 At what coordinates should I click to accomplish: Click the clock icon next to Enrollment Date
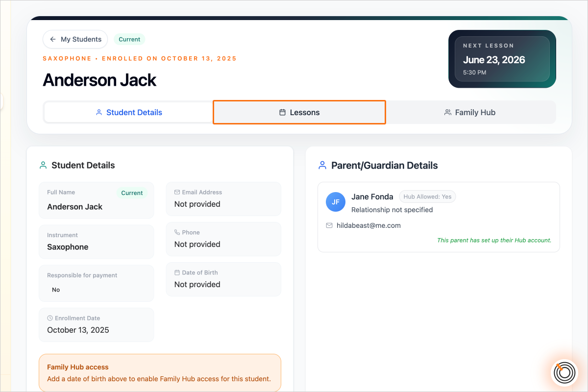click(x=50, y=318)
